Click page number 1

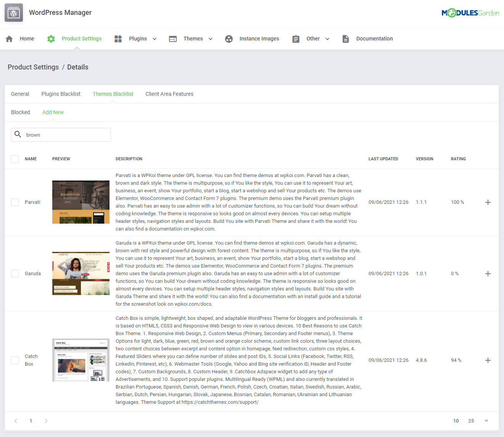(x=31, y=421)
